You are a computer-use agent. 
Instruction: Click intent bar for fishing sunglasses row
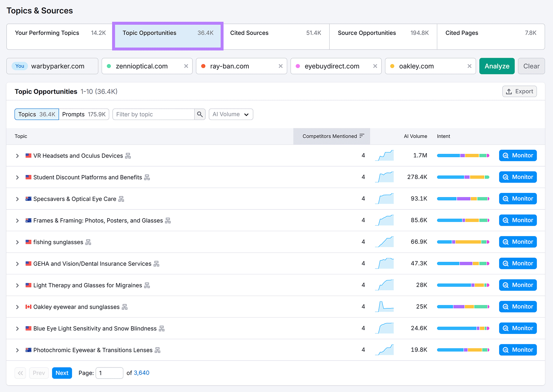pos(463,242)
